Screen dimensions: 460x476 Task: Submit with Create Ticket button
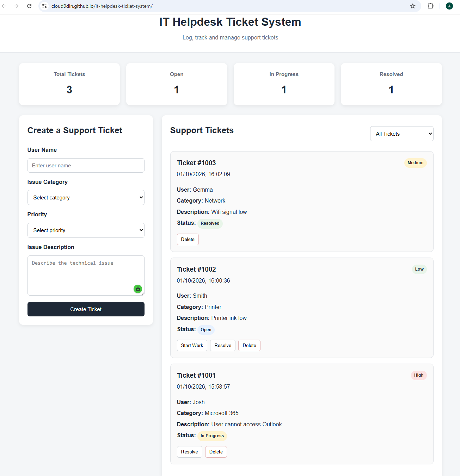tap(86, 309)
